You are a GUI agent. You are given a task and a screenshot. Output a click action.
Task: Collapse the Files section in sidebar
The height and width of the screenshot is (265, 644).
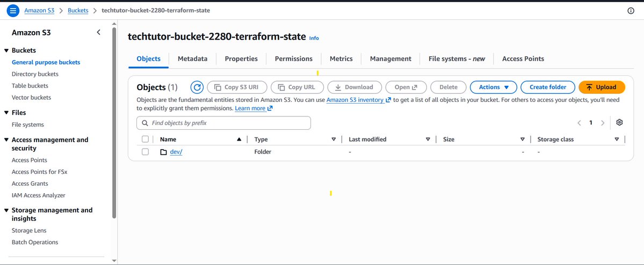click(x=6, y=113)
